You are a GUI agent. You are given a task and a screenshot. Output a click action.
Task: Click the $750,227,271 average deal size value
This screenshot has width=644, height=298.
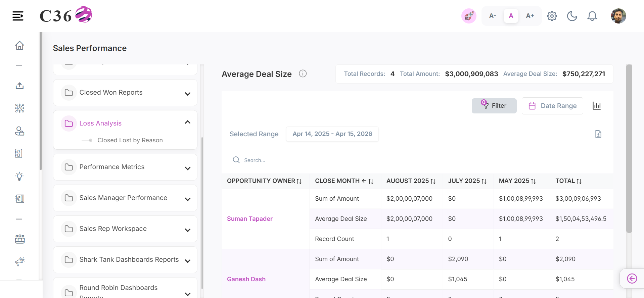tap(584, 74)
